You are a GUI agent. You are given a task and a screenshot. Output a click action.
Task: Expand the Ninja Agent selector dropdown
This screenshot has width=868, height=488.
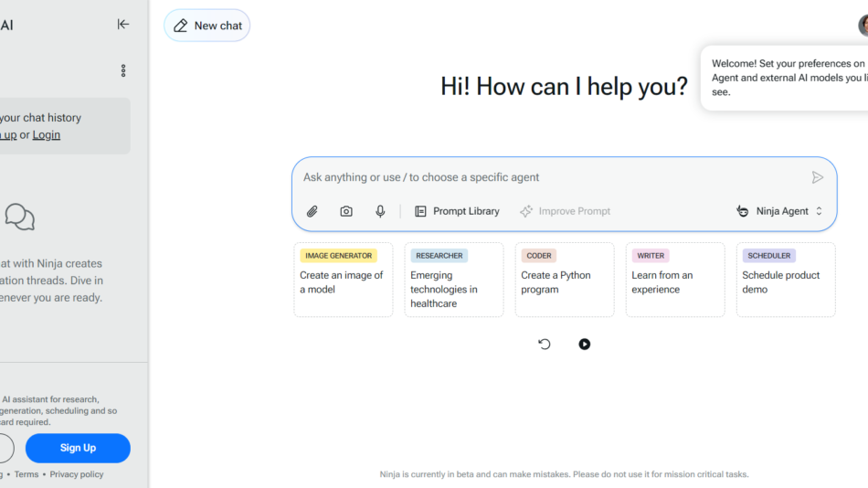(780, 211)
